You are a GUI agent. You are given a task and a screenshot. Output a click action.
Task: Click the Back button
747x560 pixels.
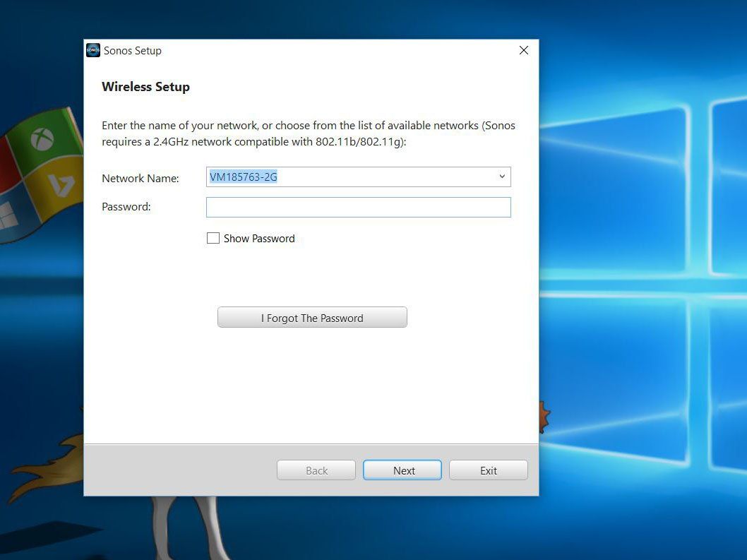tap(316, 470)
